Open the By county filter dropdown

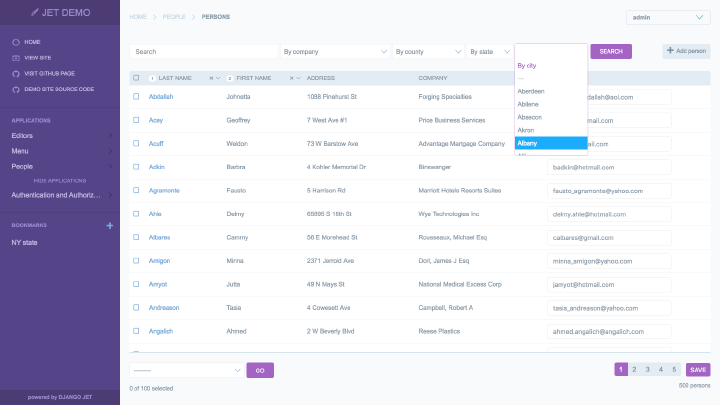[428, 51]
